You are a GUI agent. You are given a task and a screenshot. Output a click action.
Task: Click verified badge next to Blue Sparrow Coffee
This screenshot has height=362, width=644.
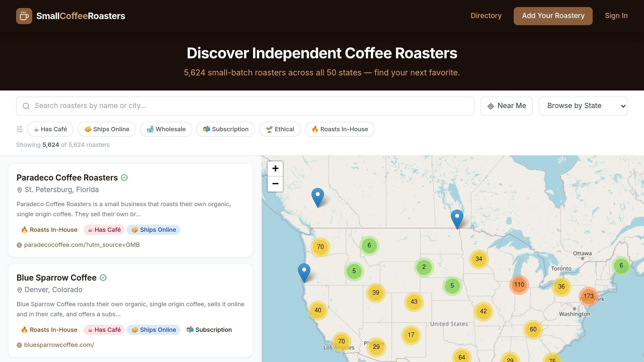pyautogui.click(x=103, y=277)
